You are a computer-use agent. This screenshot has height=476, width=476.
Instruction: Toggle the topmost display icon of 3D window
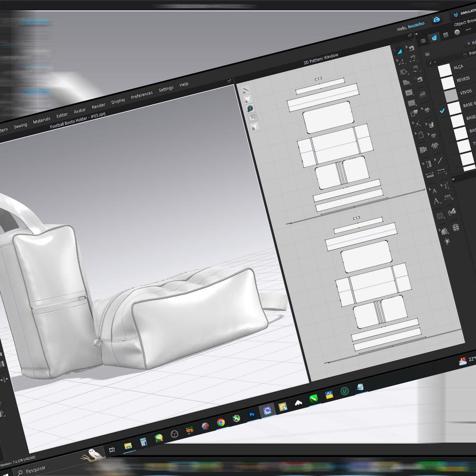click(x=246, y=90)
